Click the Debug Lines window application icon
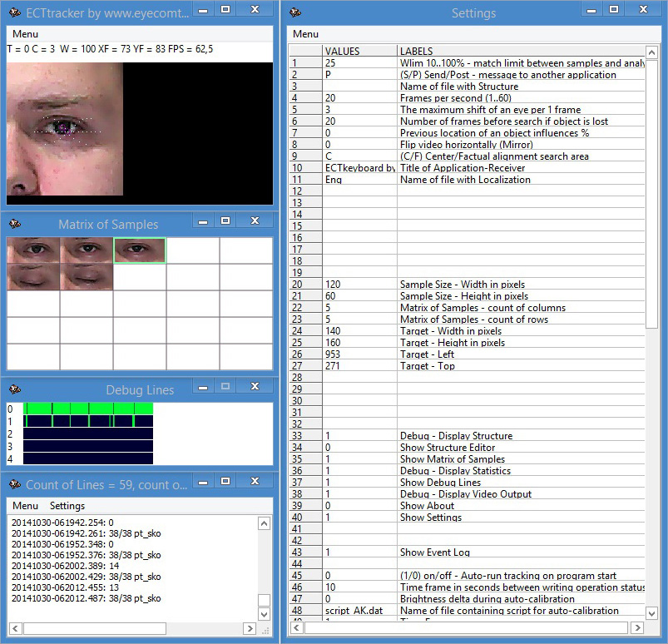The height and width of the screenshot is (644, 668). [15, 386]
